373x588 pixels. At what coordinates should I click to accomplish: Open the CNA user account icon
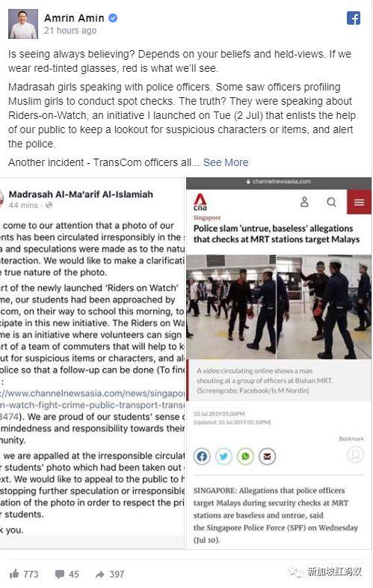304,202
